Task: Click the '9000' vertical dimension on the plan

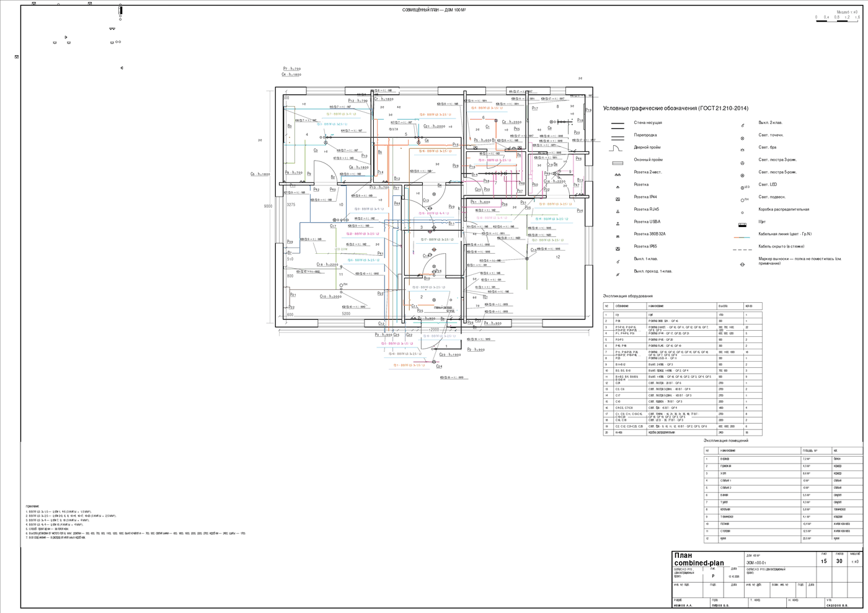Action: coord(268,206)
